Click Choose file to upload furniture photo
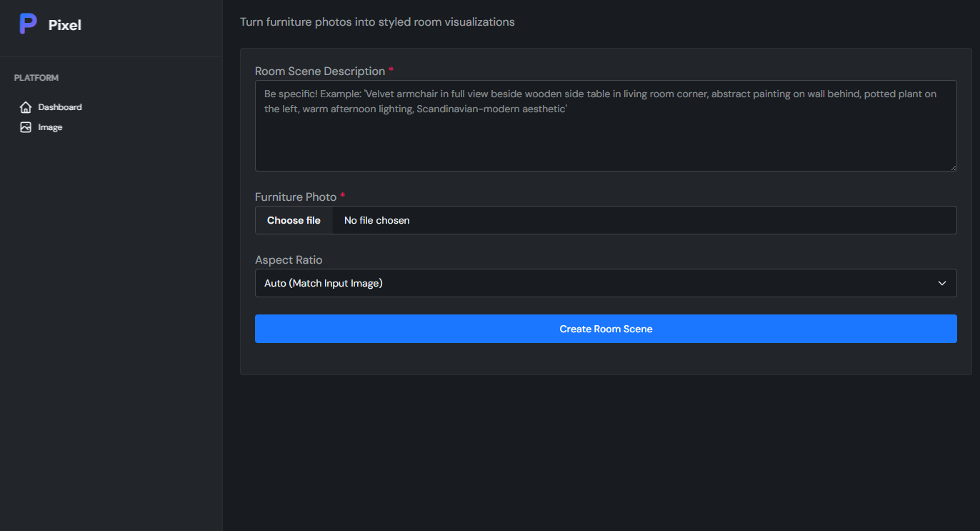 coord(294,220)
